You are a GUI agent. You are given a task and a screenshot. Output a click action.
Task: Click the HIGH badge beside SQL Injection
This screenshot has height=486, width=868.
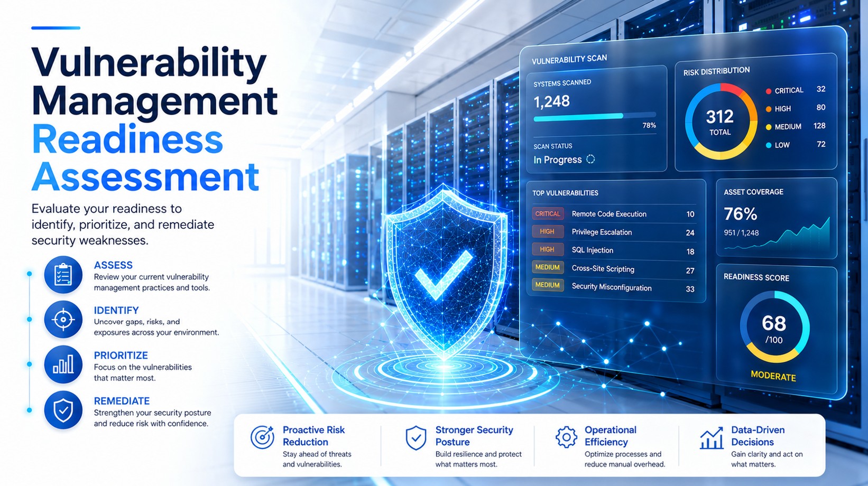(548, 249)
